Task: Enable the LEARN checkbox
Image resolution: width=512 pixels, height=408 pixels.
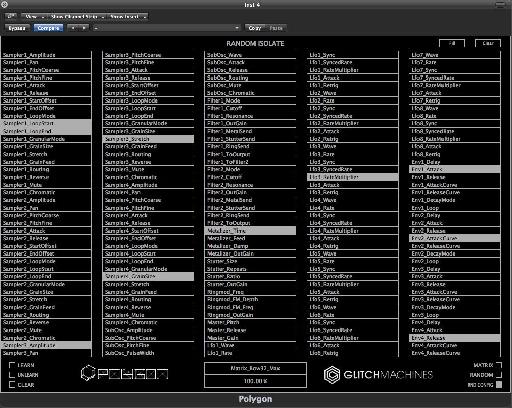Action: 12,365
